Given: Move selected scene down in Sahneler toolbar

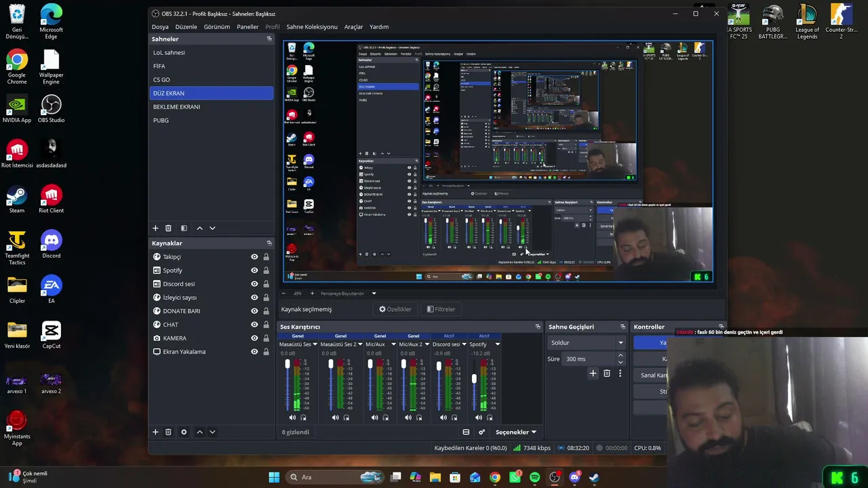Looking at the screenshot, I should click(x=212, y=228).
